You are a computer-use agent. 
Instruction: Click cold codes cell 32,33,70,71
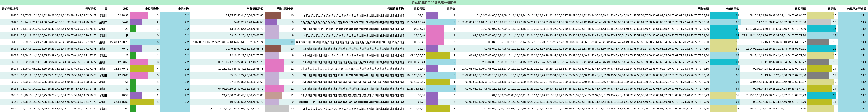click(x=121, y=69)
